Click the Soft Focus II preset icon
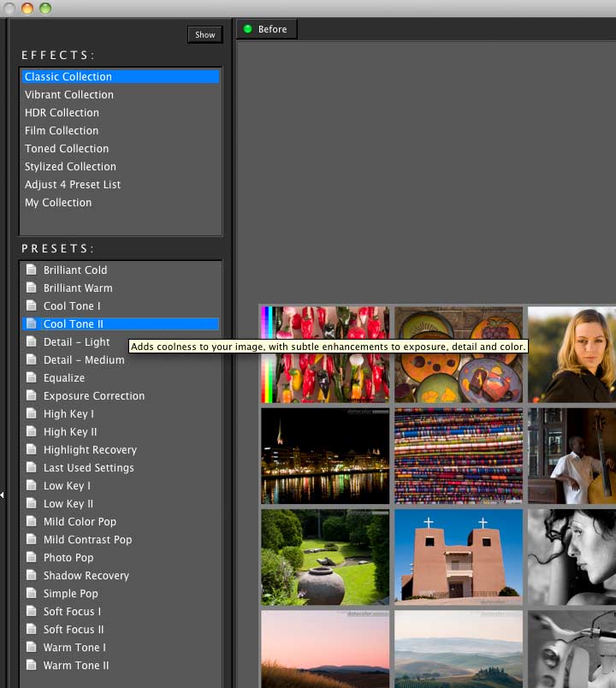The height and width of the screenshot is (688, 616). pos(31,629)
